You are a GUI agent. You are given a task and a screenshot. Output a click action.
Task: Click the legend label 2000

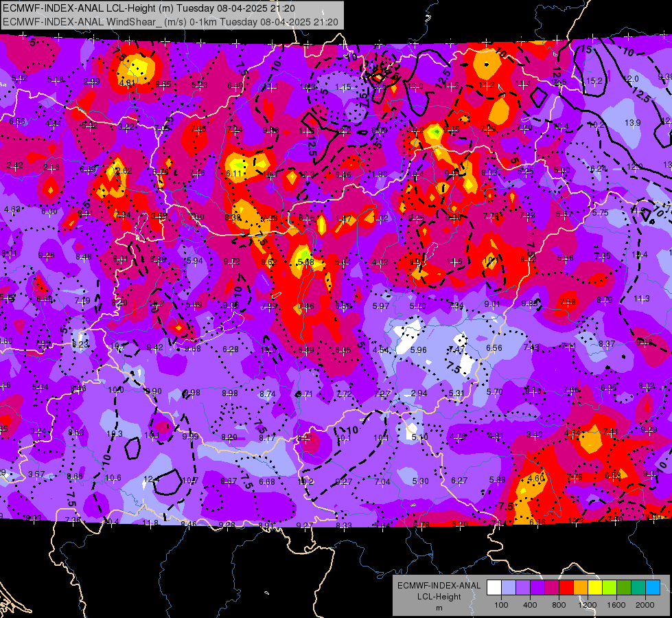pos(645,605)
